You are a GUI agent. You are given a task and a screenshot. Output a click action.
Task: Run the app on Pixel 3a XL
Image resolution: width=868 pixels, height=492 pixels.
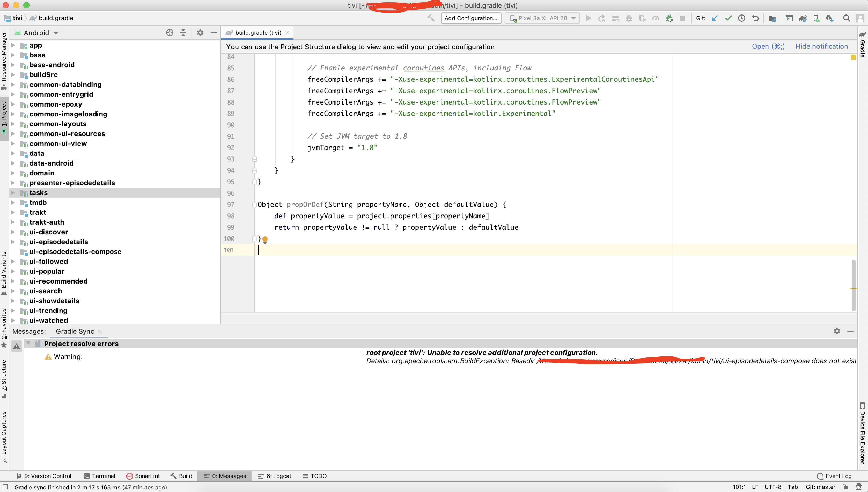point(588,18)
